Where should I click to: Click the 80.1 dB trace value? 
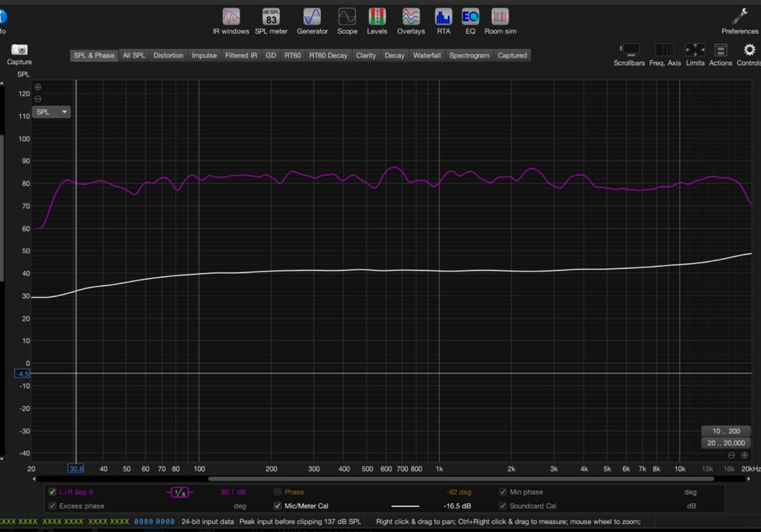tap(233, 492)
